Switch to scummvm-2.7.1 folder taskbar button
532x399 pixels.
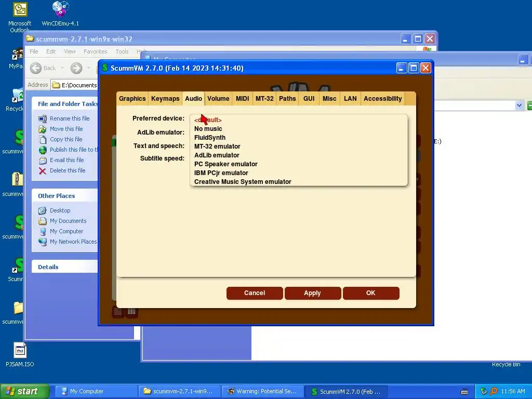179,391
